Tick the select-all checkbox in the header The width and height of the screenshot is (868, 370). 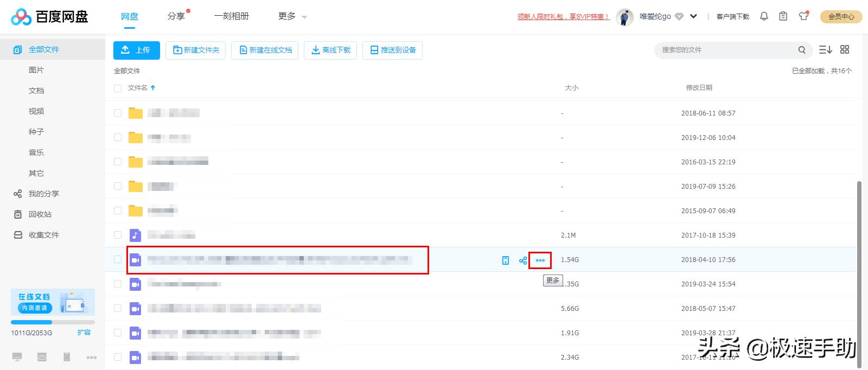118,88
